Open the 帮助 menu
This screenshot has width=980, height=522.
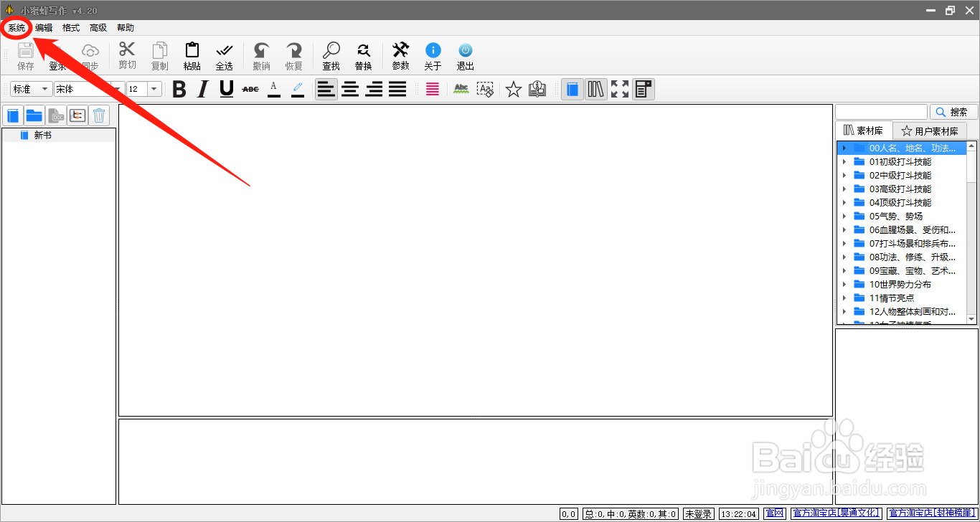point(126,28)
